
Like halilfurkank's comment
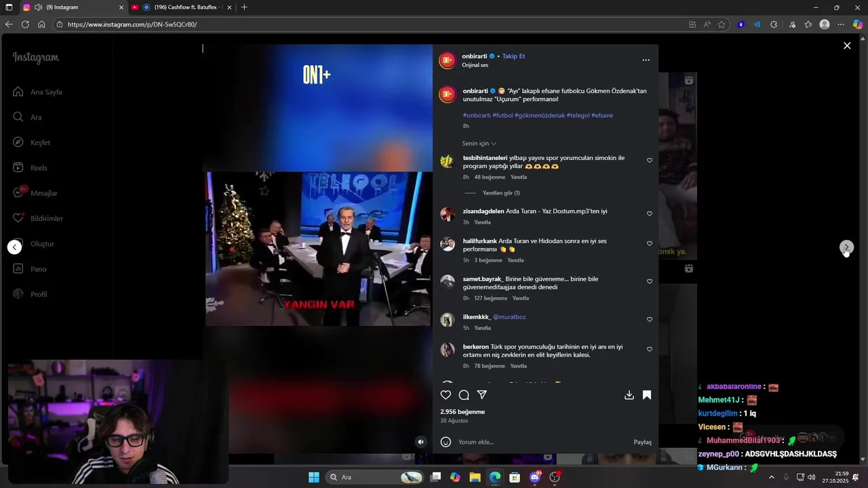point(650,243)
